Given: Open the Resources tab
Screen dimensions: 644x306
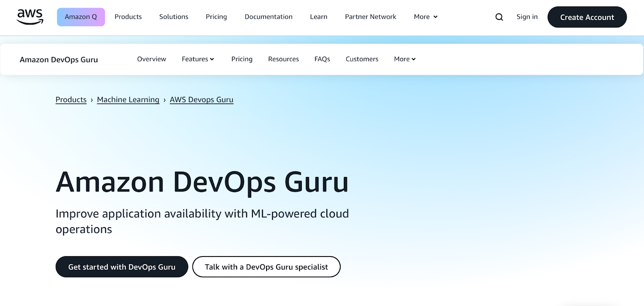Looking at the screenshot, I should [x=283, y=59].
